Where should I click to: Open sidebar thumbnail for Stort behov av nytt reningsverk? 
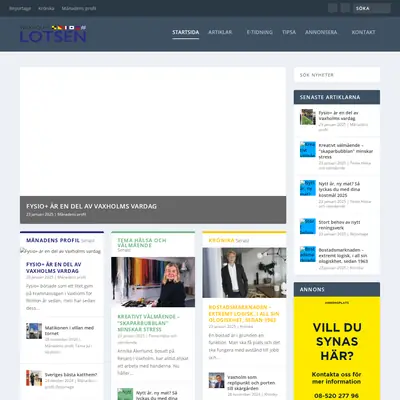[x=308, y=226]
